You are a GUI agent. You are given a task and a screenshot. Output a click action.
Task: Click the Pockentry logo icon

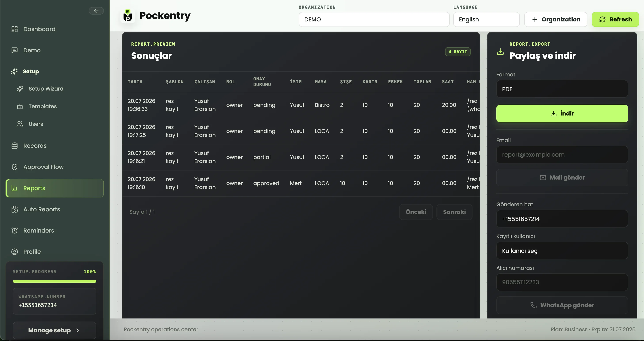(128, 16)
